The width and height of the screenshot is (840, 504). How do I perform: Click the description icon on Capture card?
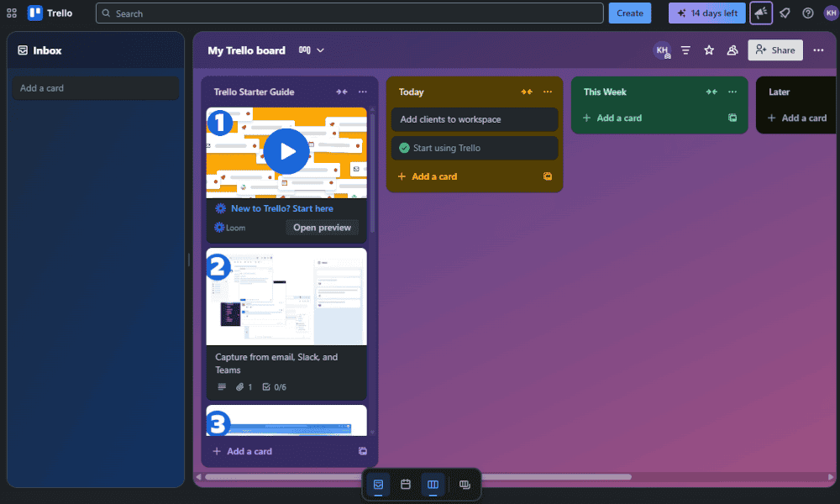222,386
